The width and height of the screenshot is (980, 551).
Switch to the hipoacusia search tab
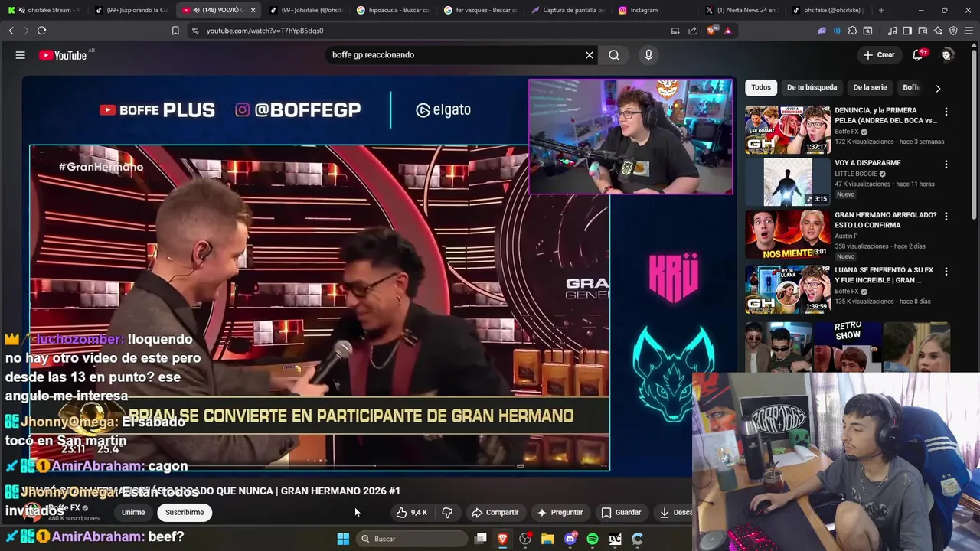[x=394, y=10]
